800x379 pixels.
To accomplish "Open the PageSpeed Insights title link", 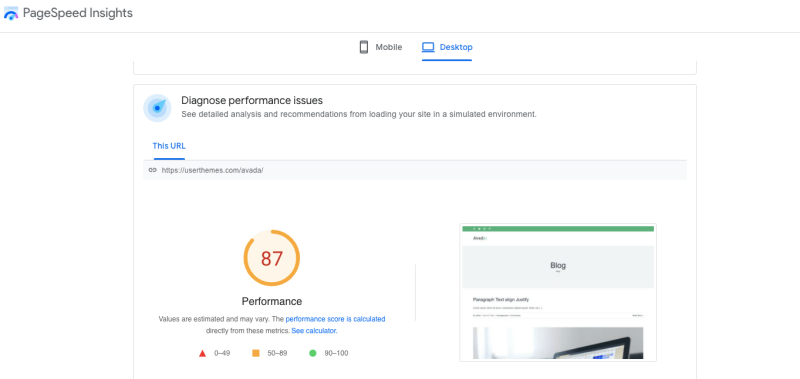I will (78, 13).
